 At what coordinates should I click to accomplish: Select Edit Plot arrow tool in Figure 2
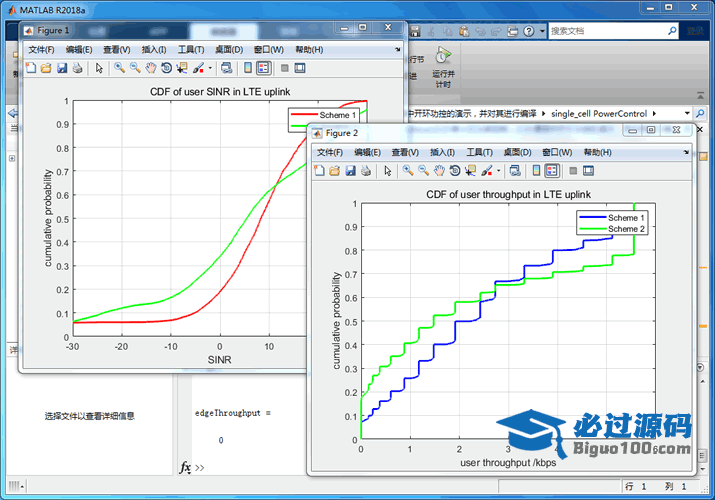(388, 171)
